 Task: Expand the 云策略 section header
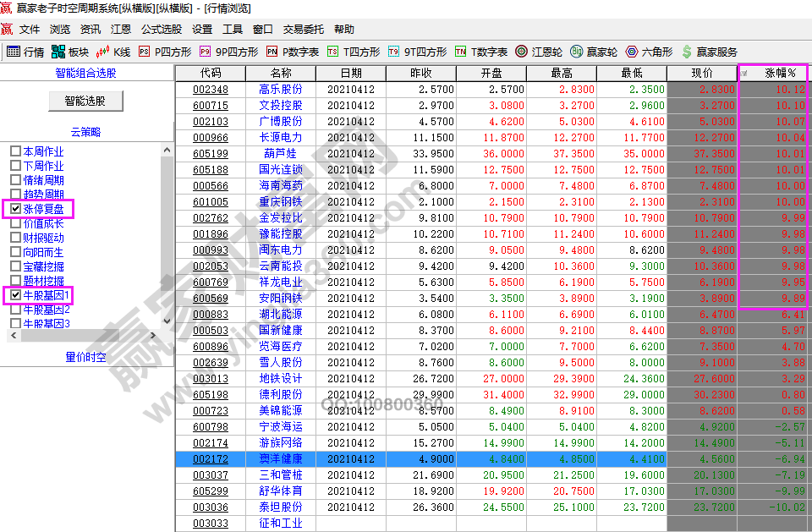[x=85, y=132]
